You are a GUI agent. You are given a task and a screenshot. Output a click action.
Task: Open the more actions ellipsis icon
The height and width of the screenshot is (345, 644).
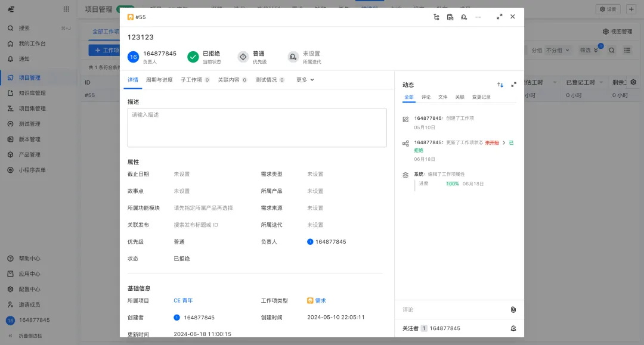click(x=478, y=17)
